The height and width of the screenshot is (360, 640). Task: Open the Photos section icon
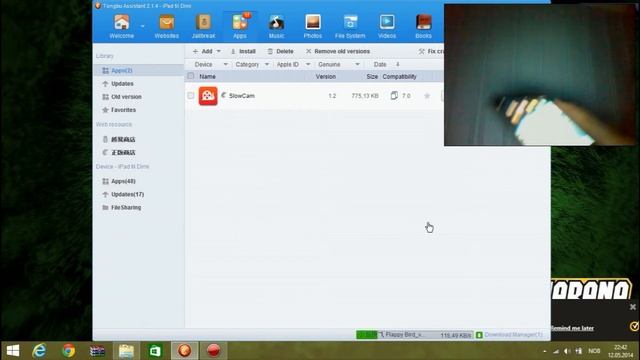pyautogui.click(x=313, y=26)
